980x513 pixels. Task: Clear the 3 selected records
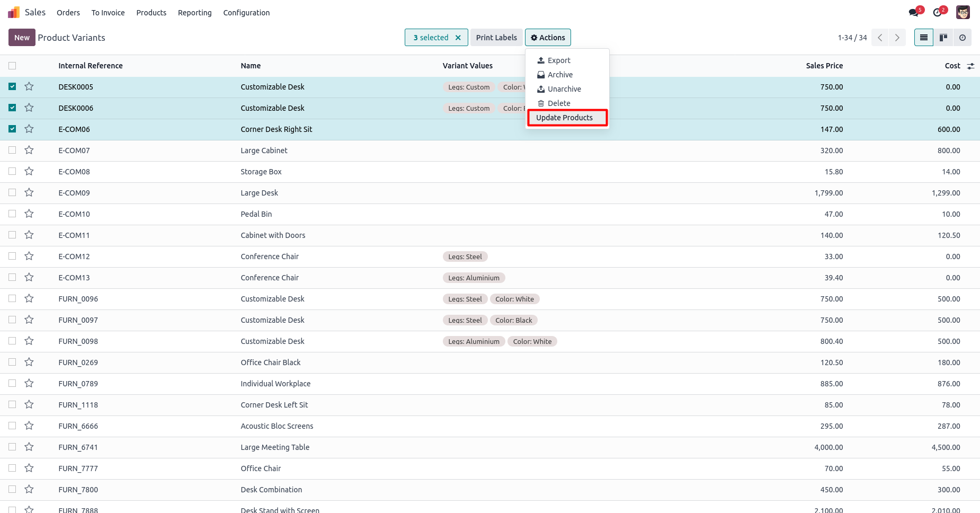click(x=458, y=38)
